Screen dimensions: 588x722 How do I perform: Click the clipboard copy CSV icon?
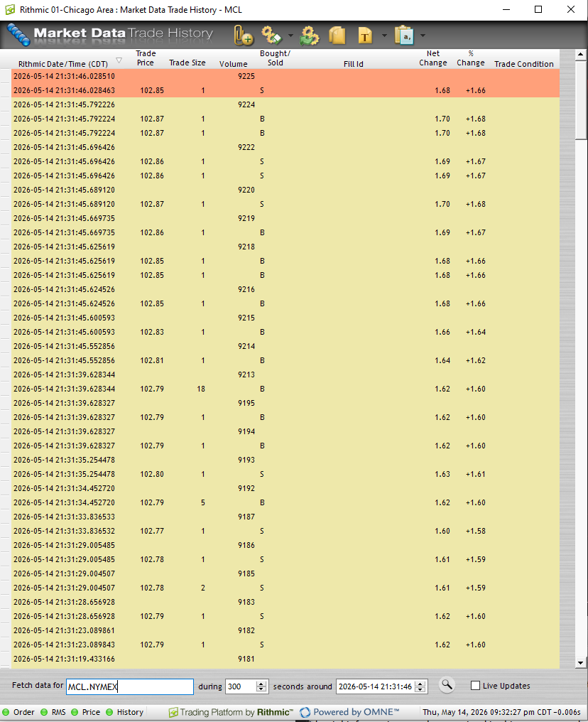click(x=404, y=36)
